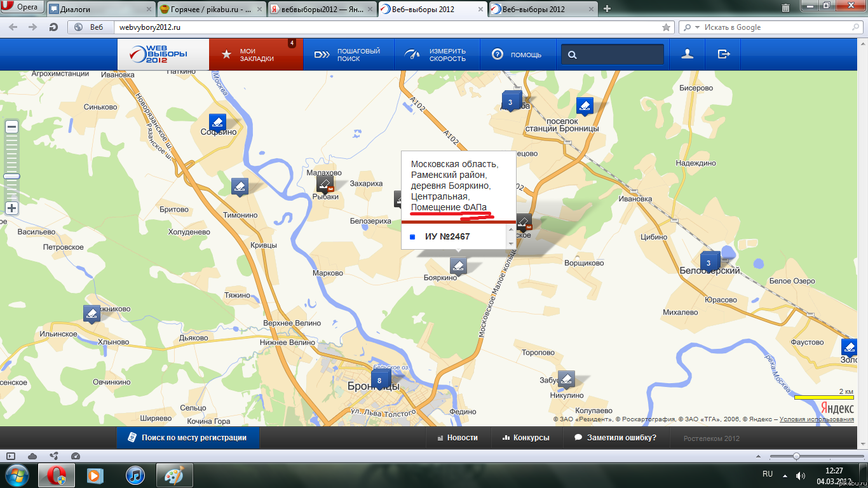Image resolution: width=868 pixels, height=488 pixels.
Task: Open the search engine dropdown beside Искать в Google
Action: click(x=689, y=27)
